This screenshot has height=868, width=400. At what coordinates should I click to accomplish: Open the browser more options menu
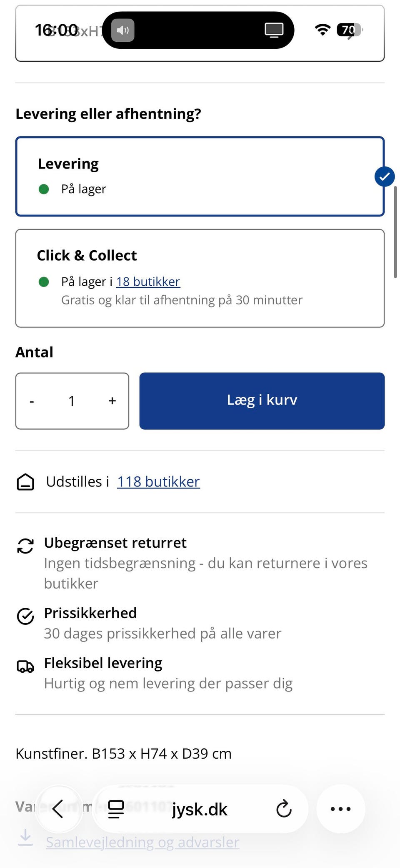click(x=340, y=809)
